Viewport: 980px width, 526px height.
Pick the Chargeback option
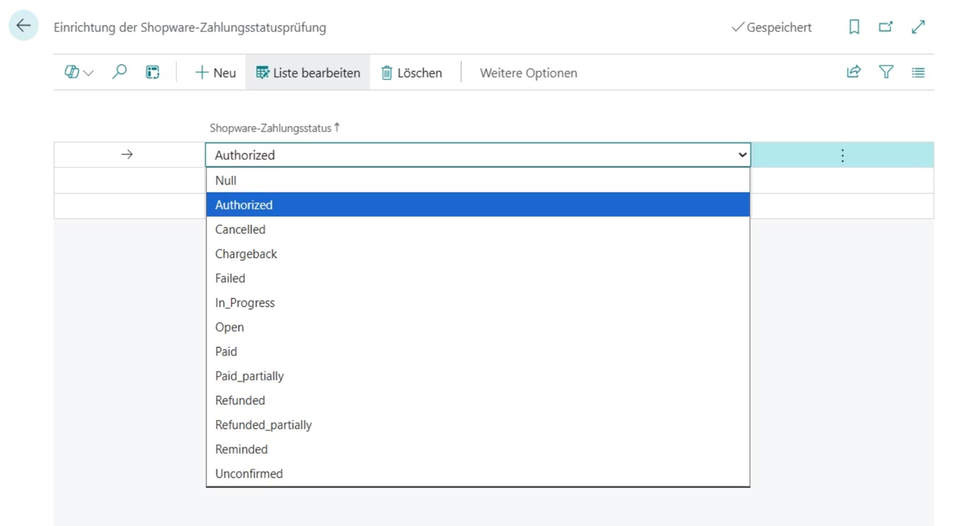coord(478,254)
